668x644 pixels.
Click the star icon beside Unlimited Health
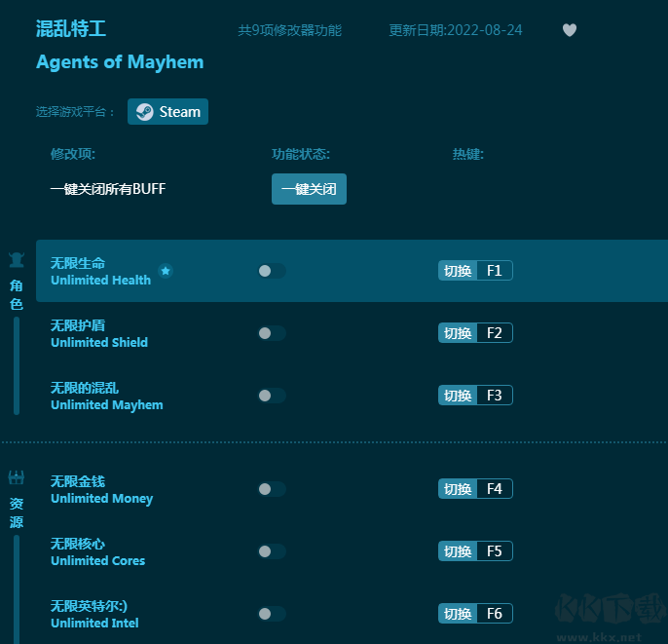[166, 271]
